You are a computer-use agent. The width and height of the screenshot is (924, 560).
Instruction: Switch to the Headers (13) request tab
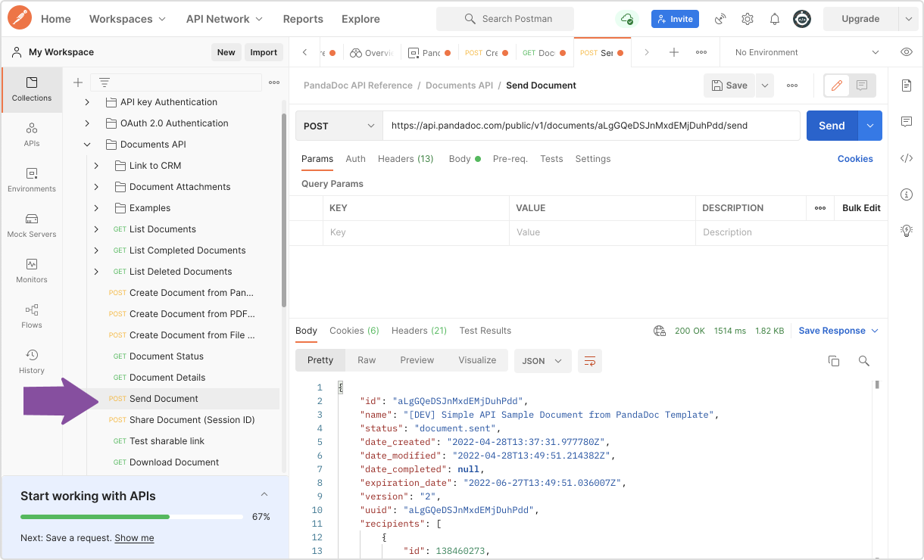click(x=405, y=159)
